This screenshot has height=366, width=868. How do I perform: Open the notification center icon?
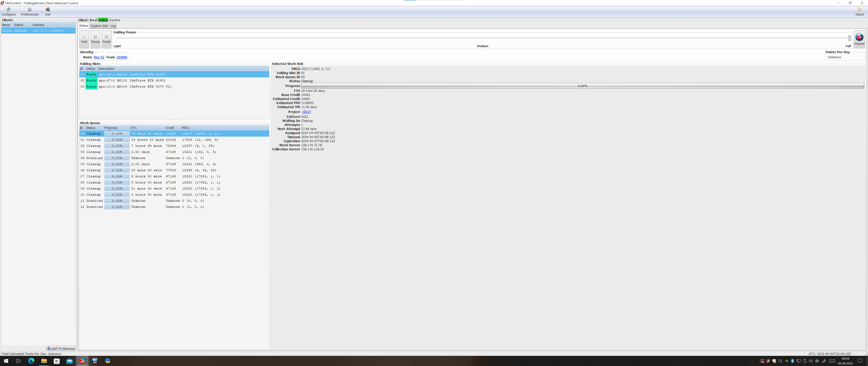coord(860,361)
